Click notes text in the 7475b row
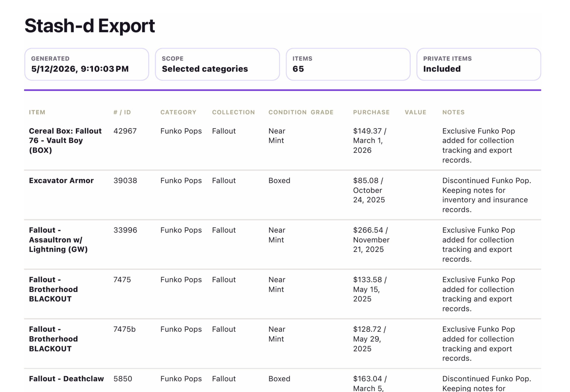Image resolution: width=570 pixels, height=392 pixels. pos(478,344)
